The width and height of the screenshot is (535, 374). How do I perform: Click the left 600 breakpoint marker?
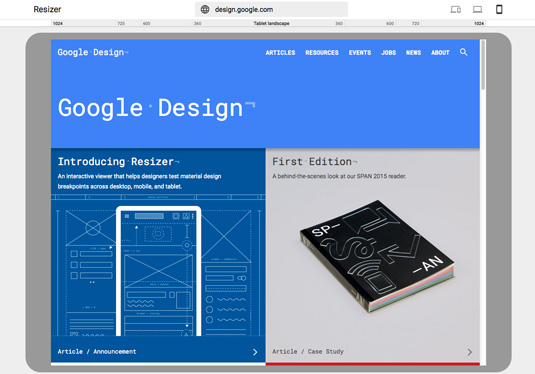click(x=146, y=24)
